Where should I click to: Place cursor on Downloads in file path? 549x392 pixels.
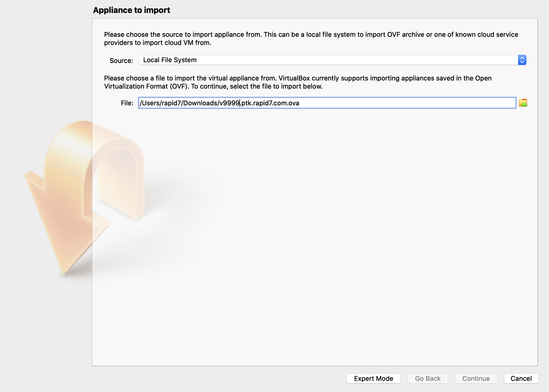[200, 103]
